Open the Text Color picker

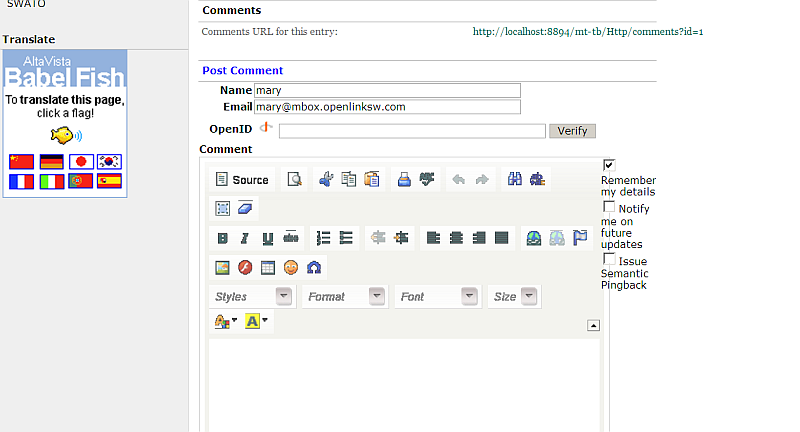226,321
